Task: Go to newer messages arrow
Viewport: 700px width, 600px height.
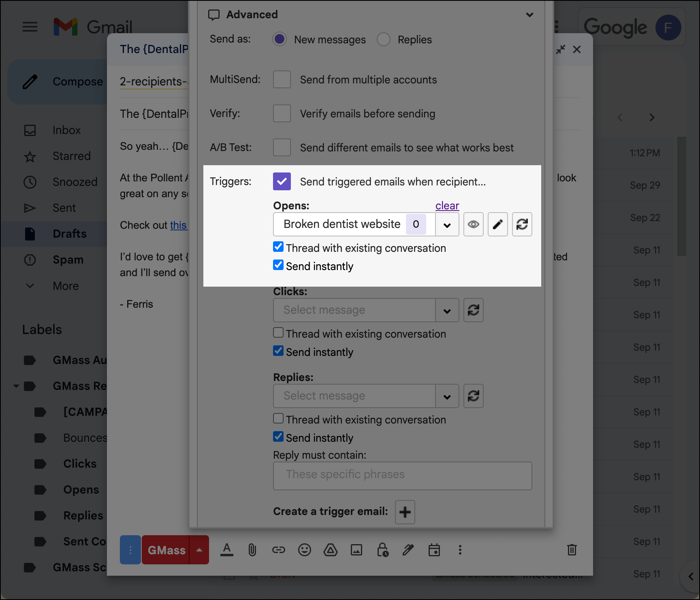Action: (x=620, y=117)
